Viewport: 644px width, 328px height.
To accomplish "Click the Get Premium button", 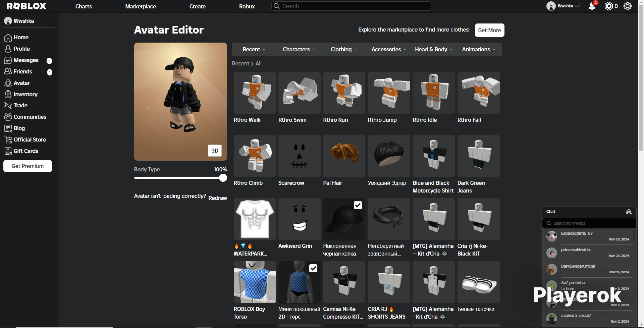I will 28,166.
